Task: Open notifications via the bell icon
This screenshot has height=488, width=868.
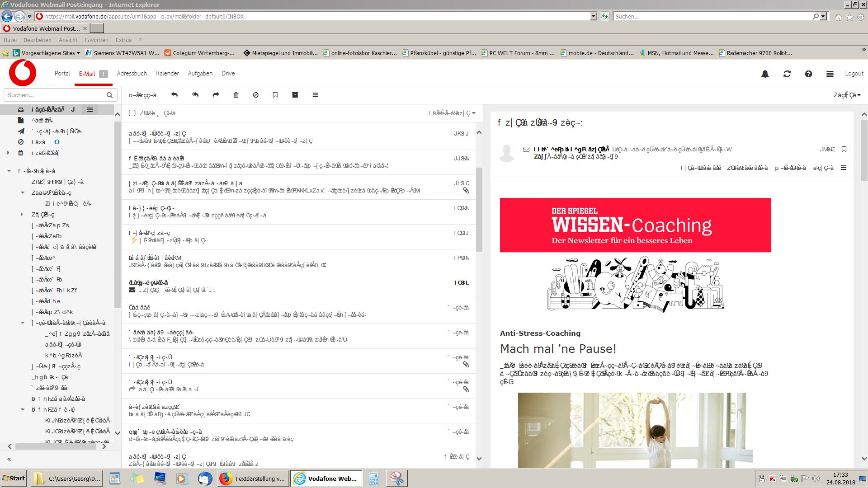Action: point(765,74)
